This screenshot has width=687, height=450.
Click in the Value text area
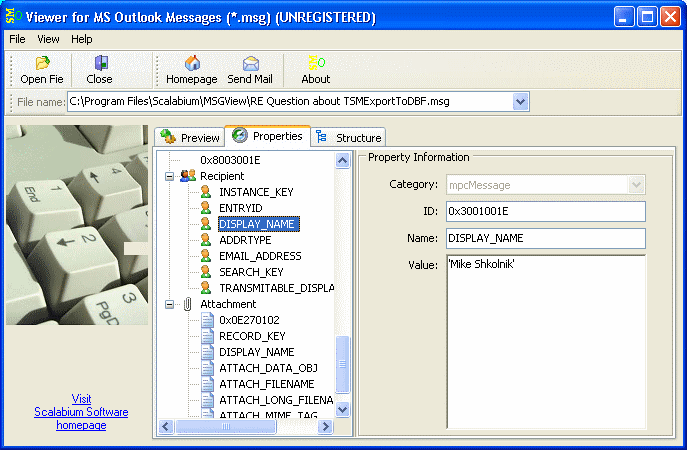(545, 342)
